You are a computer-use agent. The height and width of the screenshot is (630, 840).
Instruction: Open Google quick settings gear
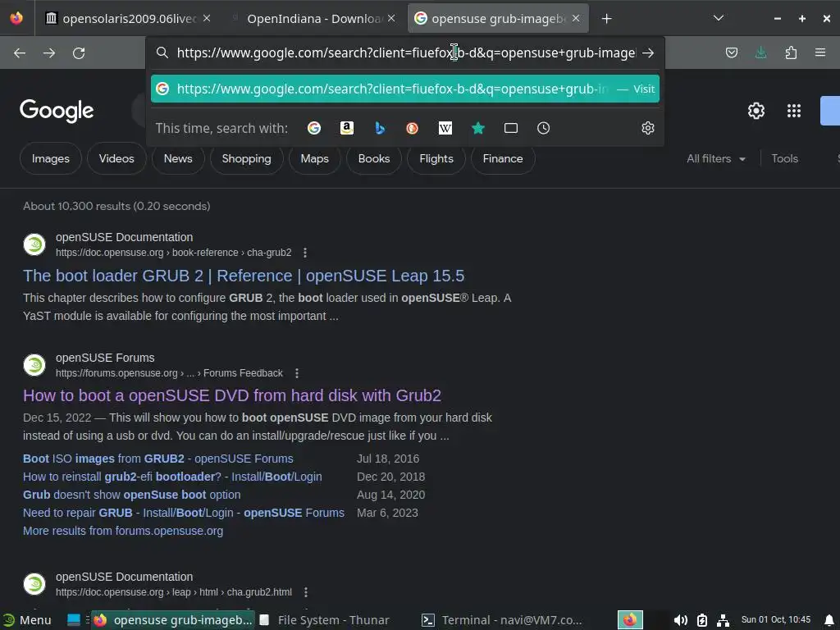756,111
